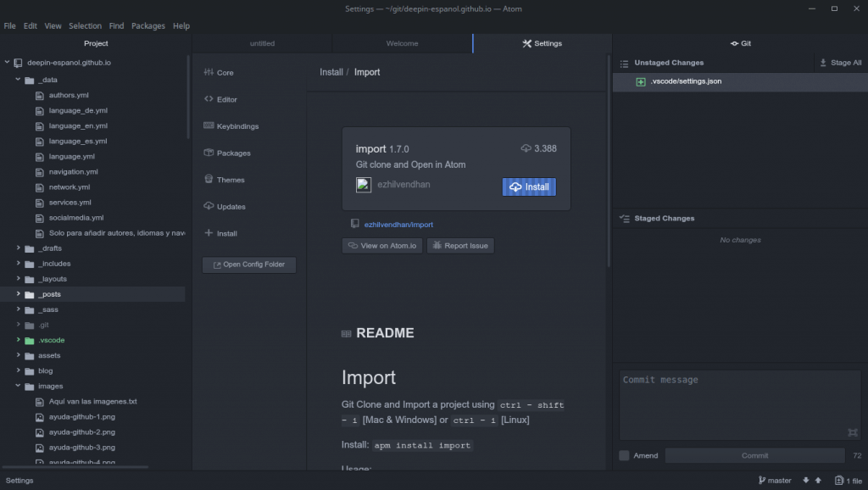868x490 pixels.
Task: Expand the assets folder
Action: click(x=18, y=355)
